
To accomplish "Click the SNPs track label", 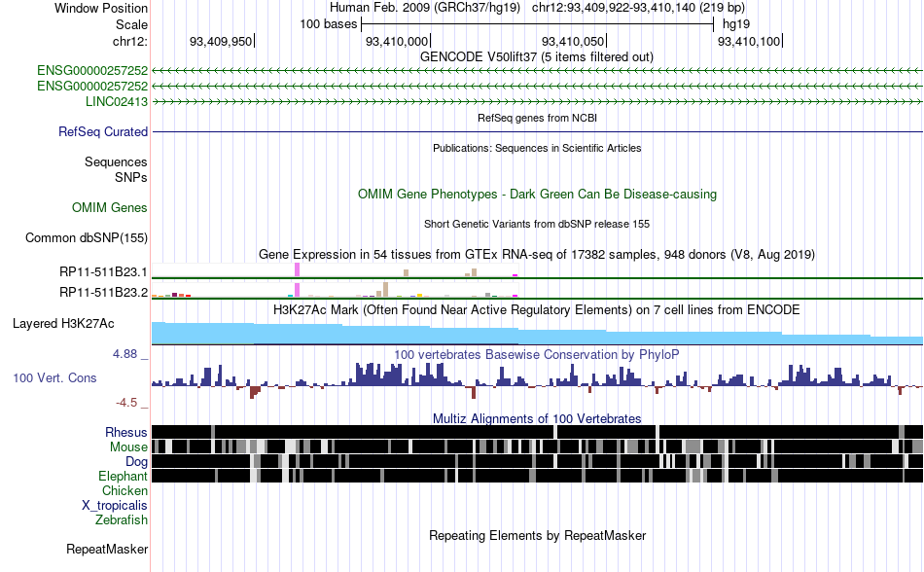I will 131,177.
